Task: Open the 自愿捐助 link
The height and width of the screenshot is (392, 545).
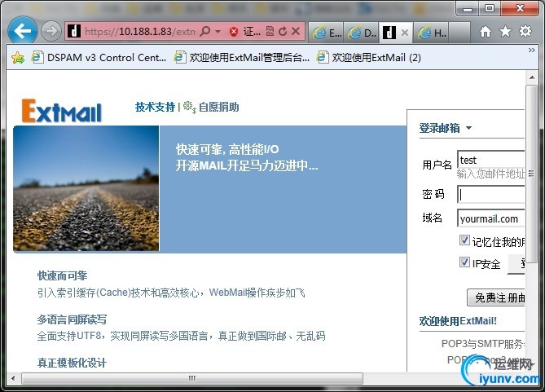Action: tap(218, 107)
